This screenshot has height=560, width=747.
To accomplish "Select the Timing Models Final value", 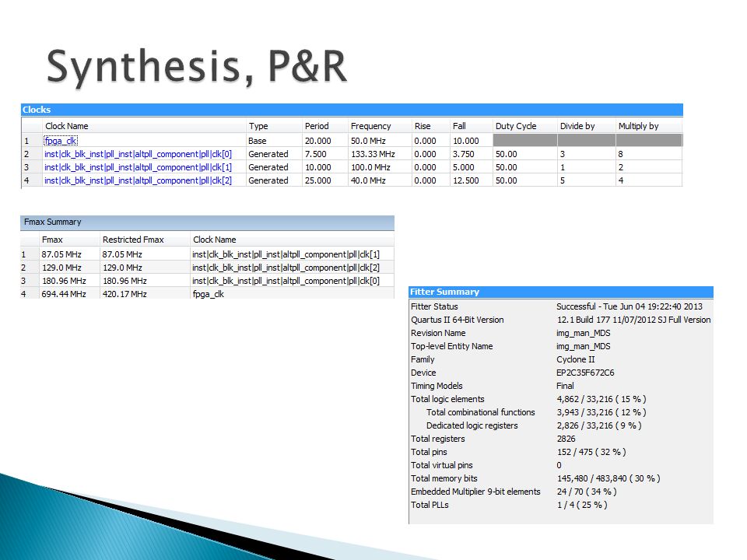I will (x=565, y=387).
